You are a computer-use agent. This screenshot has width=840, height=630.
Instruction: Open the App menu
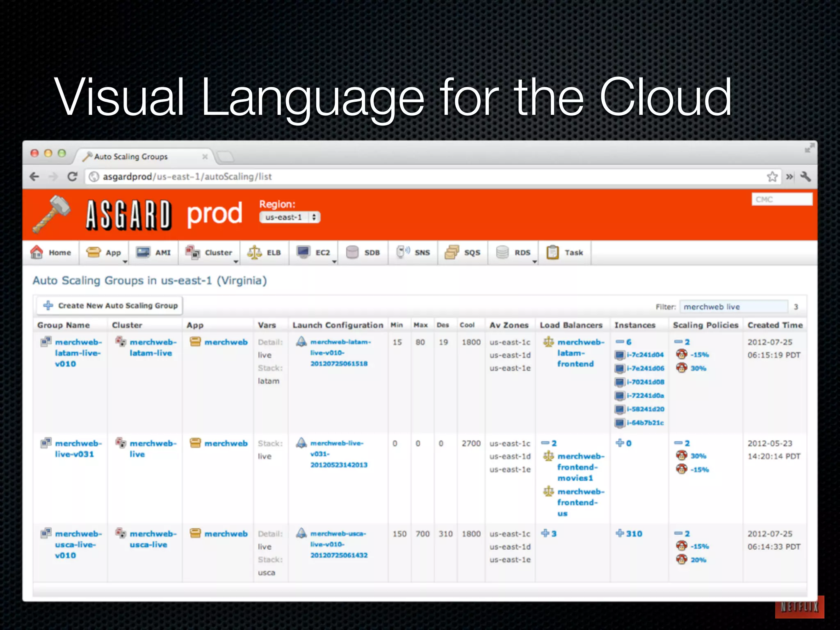pos(104,253)
